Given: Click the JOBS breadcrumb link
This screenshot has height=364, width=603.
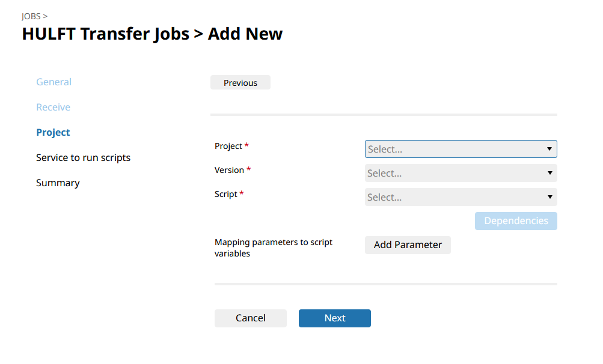Looking at the screenshot, I should tap(31, 16).
